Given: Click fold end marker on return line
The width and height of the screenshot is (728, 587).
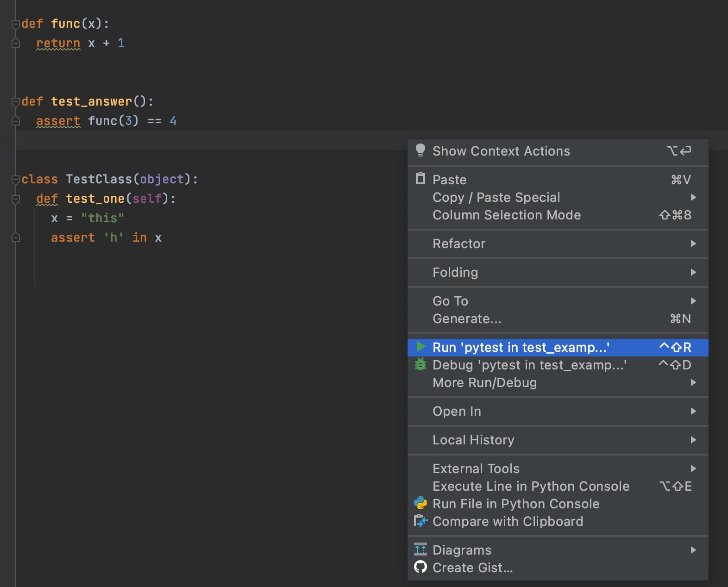Looking at the screenshot, I should (x=15, y=43).
